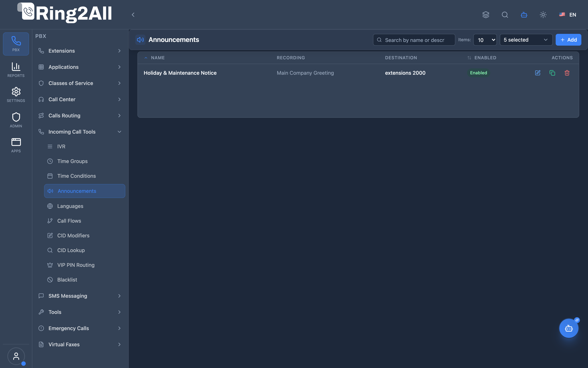
Task: Open the user profile avatar
Action: [16, 356]
